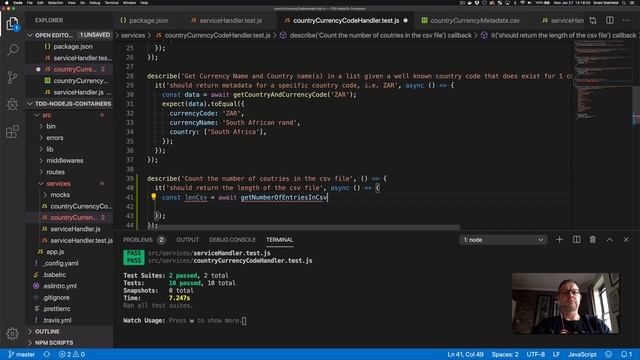The height and width of the screenshot is (360, 640).
Task: Select the Terminal panel tab
Action: (280, 240)
